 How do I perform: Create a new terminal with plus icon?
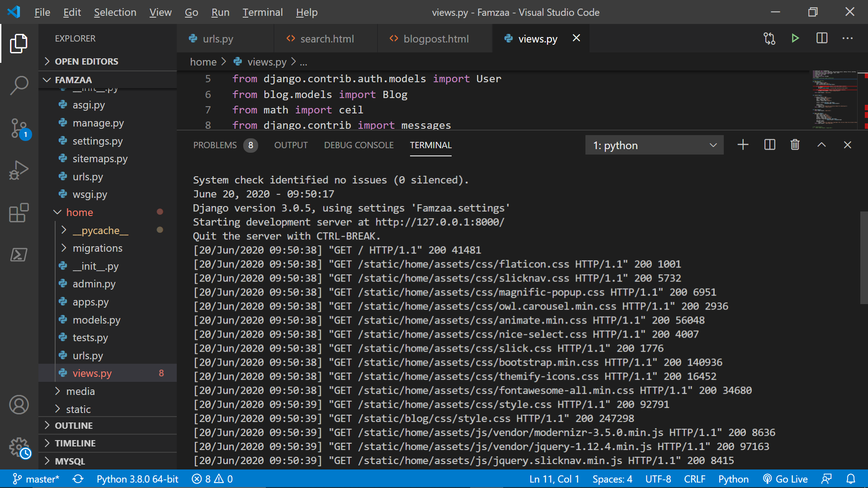(743, 145)
